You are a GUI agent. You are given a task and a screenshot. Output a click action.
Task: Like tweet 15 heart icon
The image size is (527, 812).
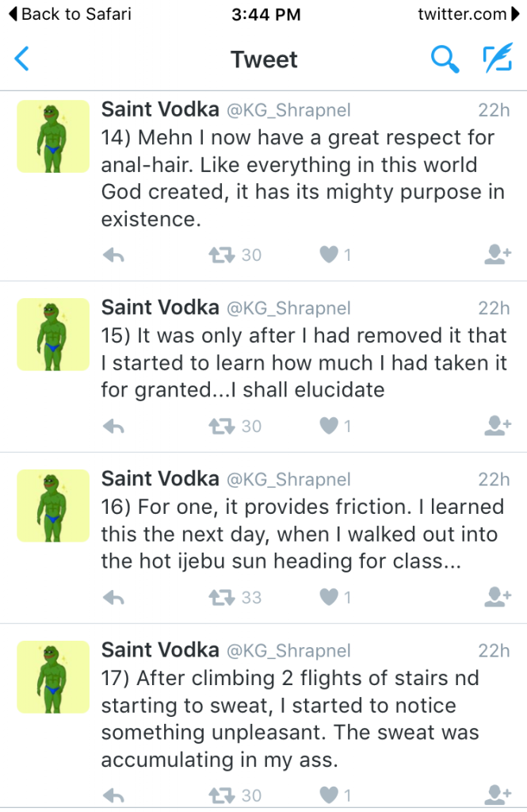click(x=328, y=426)
